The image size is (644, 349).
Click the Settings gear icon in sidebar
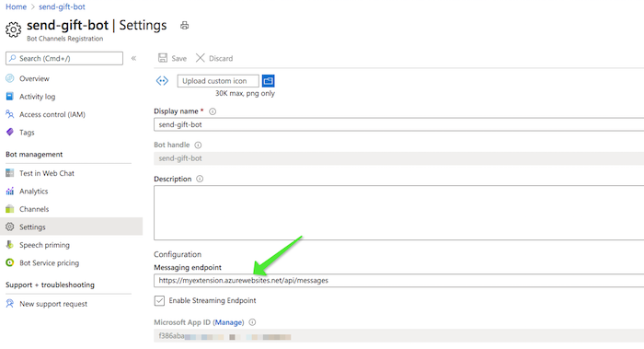tap(10, 227)
